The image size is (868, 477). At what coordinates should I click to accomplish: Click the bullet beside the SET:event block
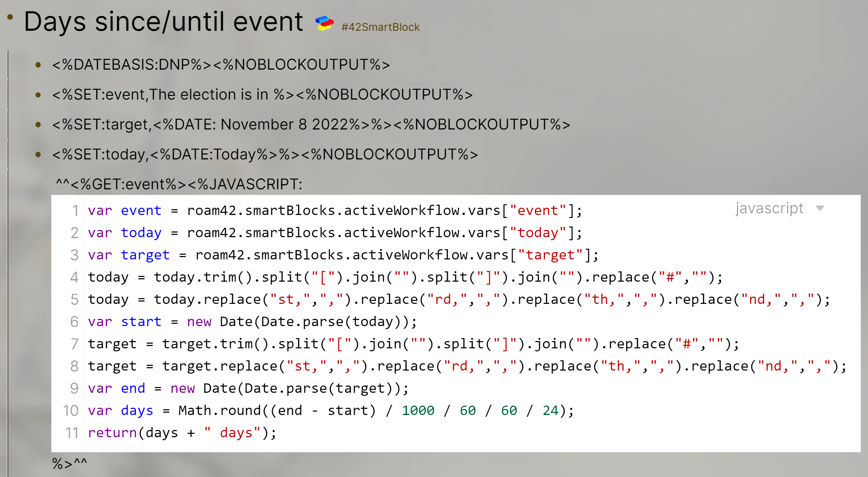pyautogui.click(x=39, y=94)
